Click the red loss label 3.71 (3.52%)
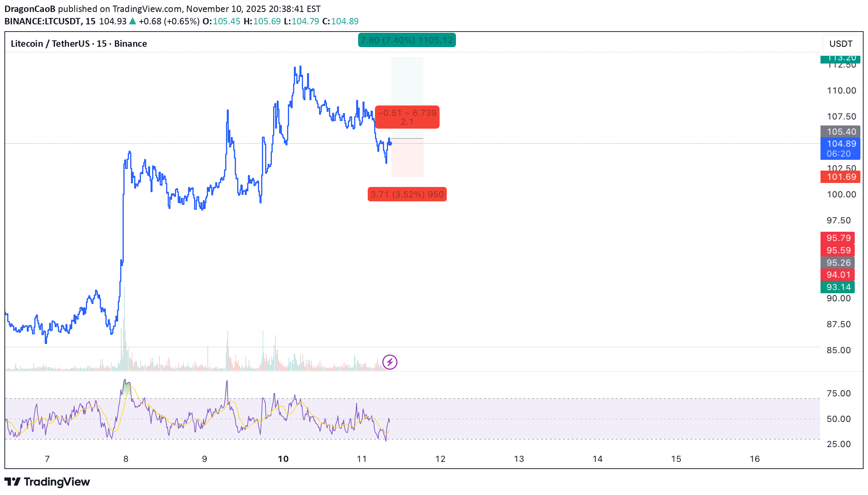 coord(407,195)
